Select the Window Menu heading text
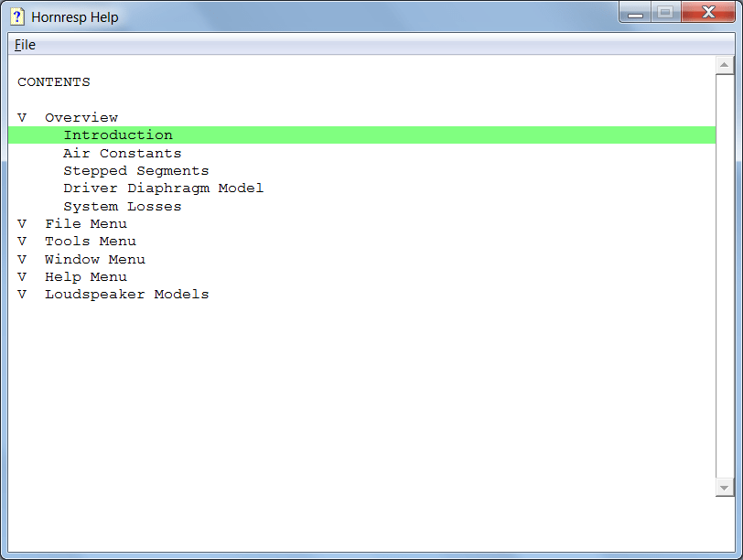This screenshot has height=560, width=743. coord(95,259)
